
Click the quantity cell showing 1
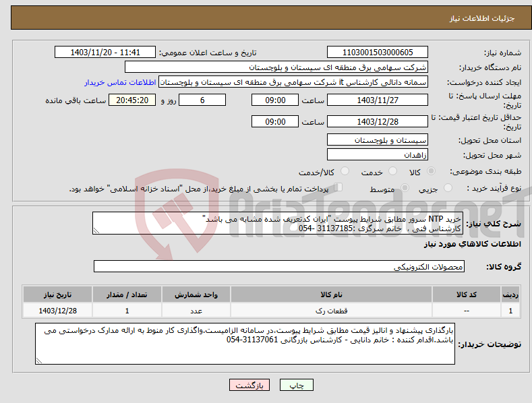pyautogui.click(x=127, y=311)
